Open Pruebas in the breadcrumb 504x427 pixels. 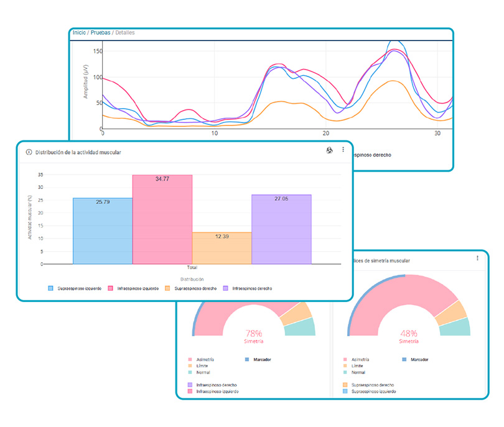point(100,32)
